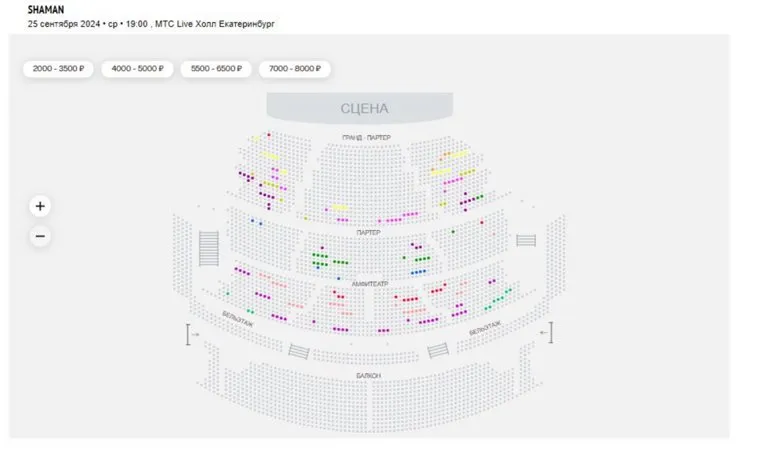Select the ГРАНД-ПАРТЕР section label
The width and height of the screenshot is (760, 453).
tap(366, 137)
